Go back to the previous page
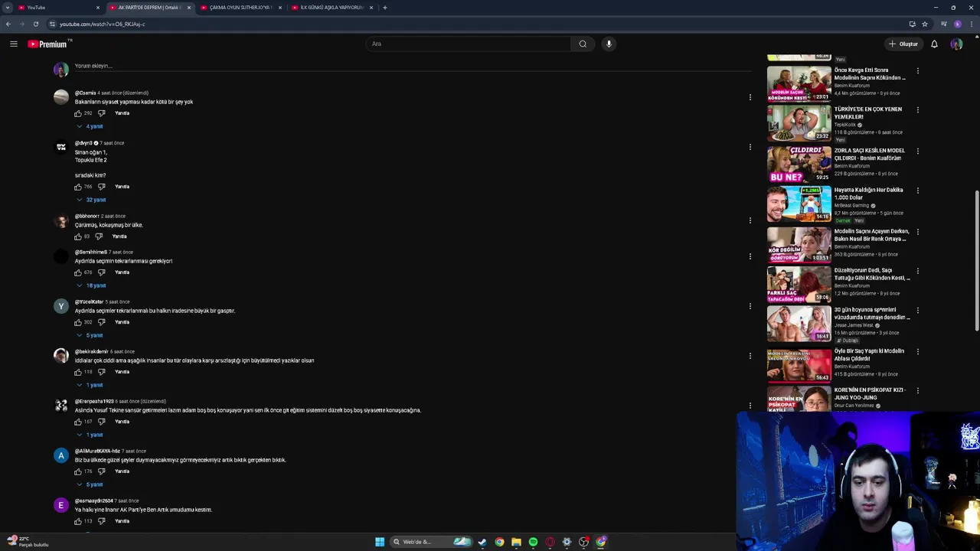The width and height of the screenshot is (980, 551). tap(8, 24)
